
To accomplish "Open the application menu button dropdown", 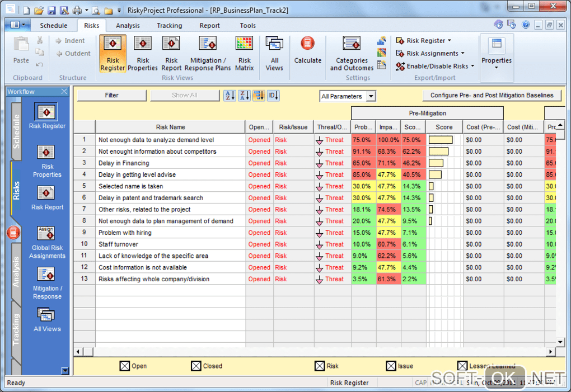I will pyautogui.click(x=17, y=25).
